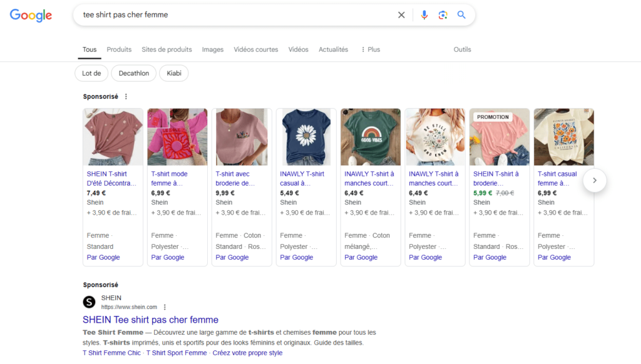This screenshot has height=364, width=641.
Task: Open SHEIN Tee shirt pas cher femme headline
Action: point(150,320)
